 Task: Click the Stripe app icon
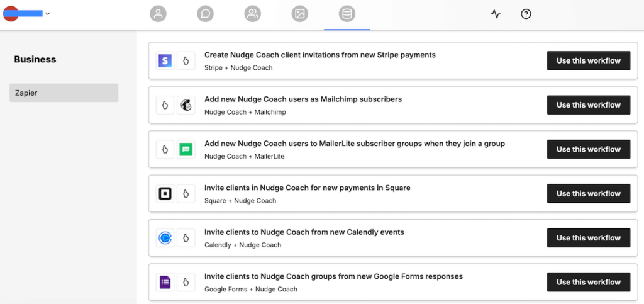(x=165, y=61)
